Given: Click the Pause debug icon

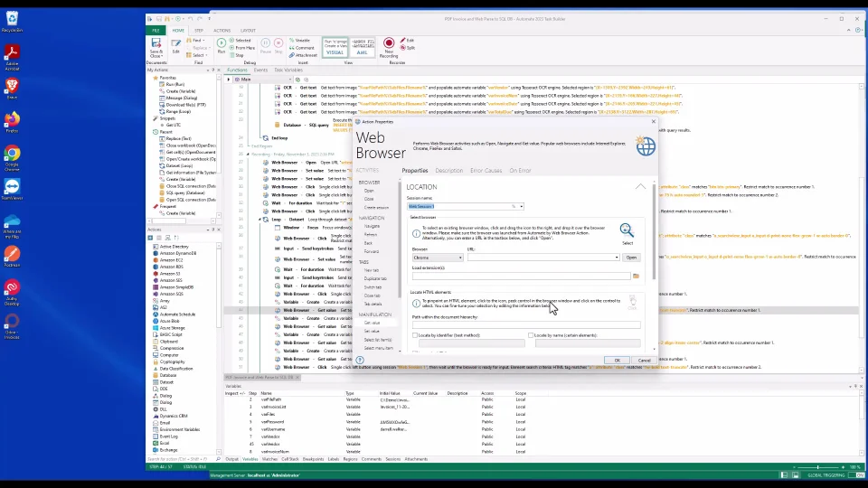Looking at the screenshot, I should point(265,46).
